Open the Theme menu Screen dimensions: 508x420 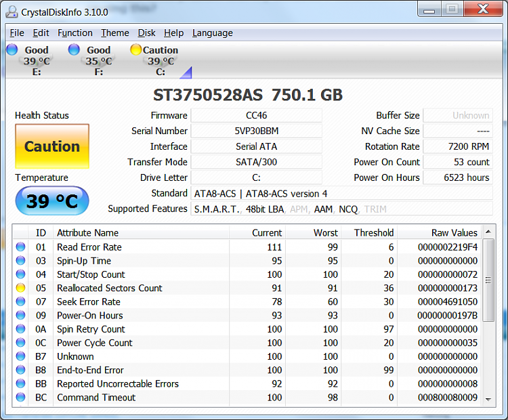(x=115, y=33)
